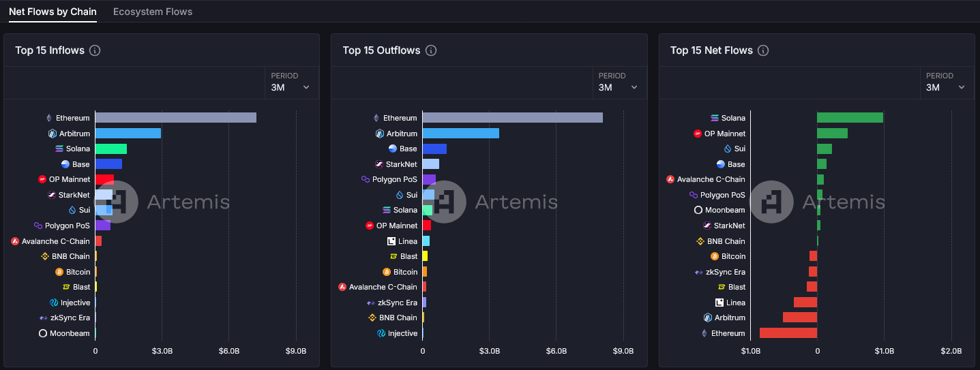Click the Ethereum icon in Outflows chart
Screen dimensions: 980x370
[x=376, y=118]
